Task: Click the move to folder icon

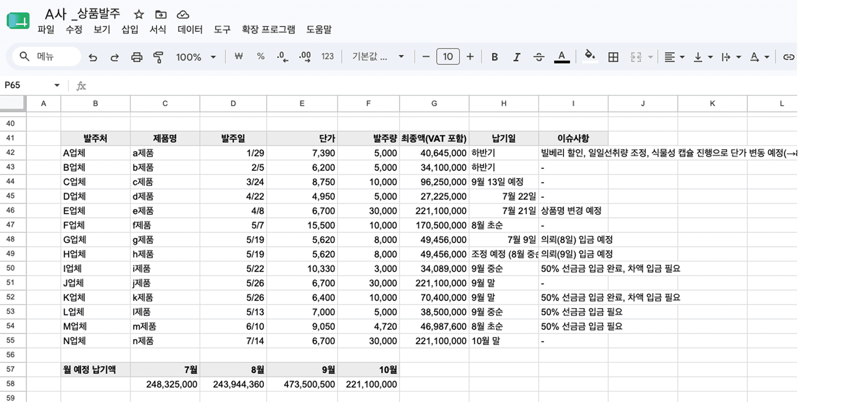Action: (161, 14)
